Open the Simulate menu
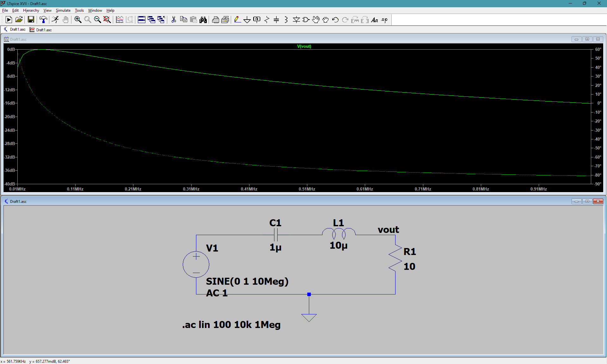The height and width of the screenshot is (364, 607). [x=63, y=10]
